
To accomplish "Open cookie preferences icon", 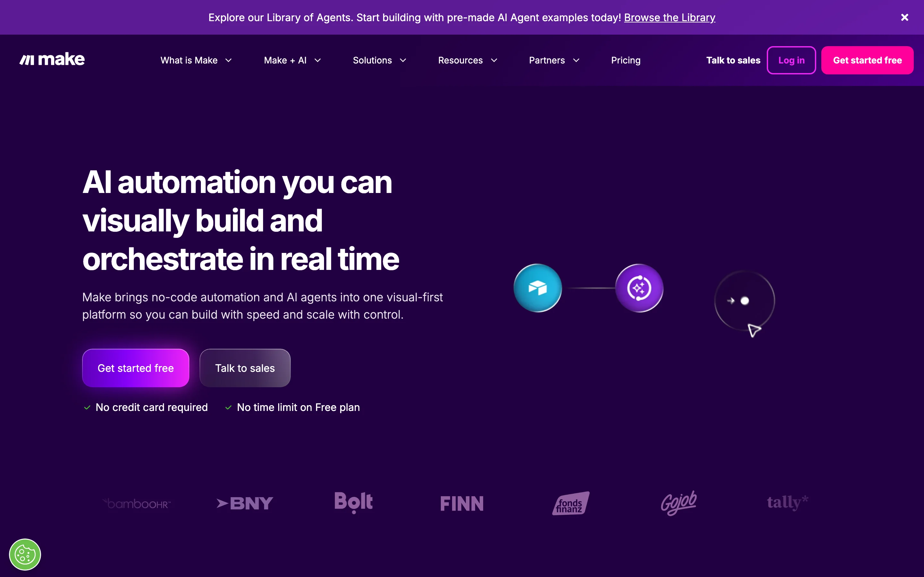I will click(25, 554).
